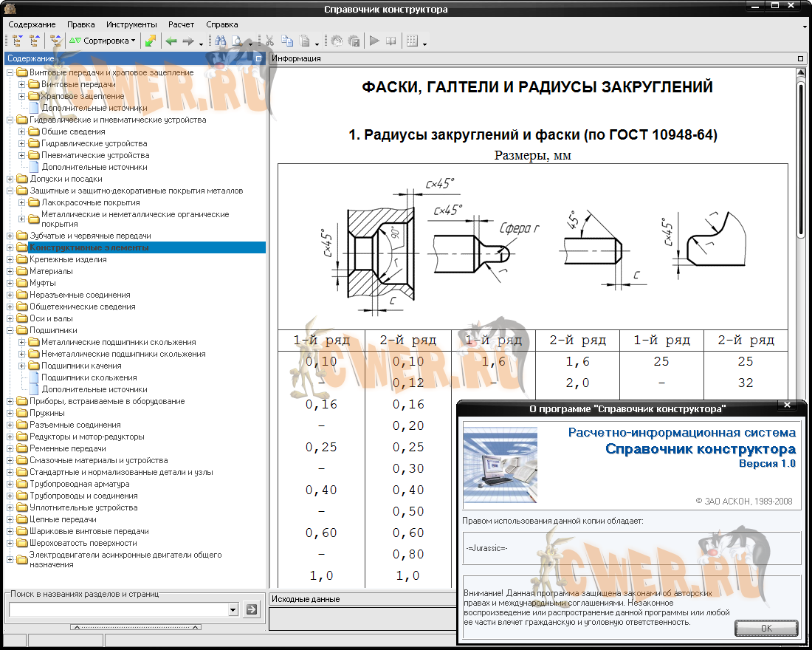Expand the Допуски и посадки tree node
The height and width of the screenshot is (650, 812).
click(x=10, y=179)
